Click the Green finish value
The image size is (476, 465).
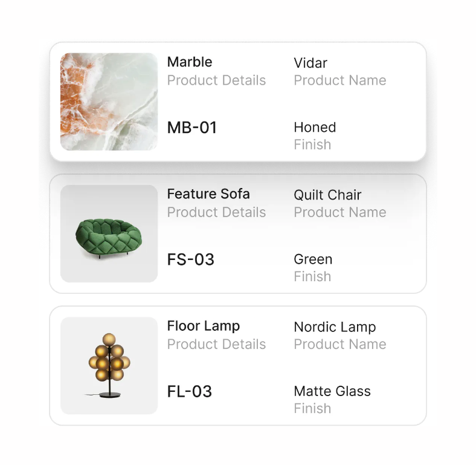click(313, 259)
